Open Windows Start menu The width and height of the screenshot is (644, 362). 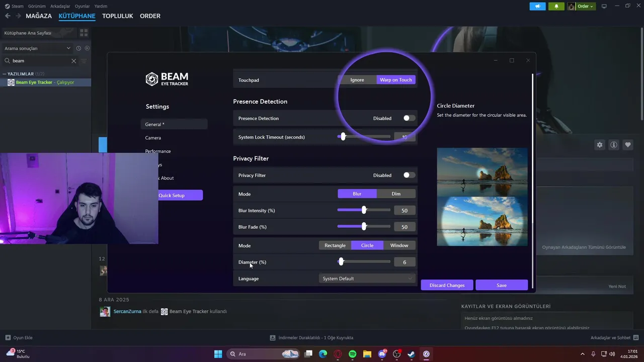pyautogui.click(x=218, y=354)
